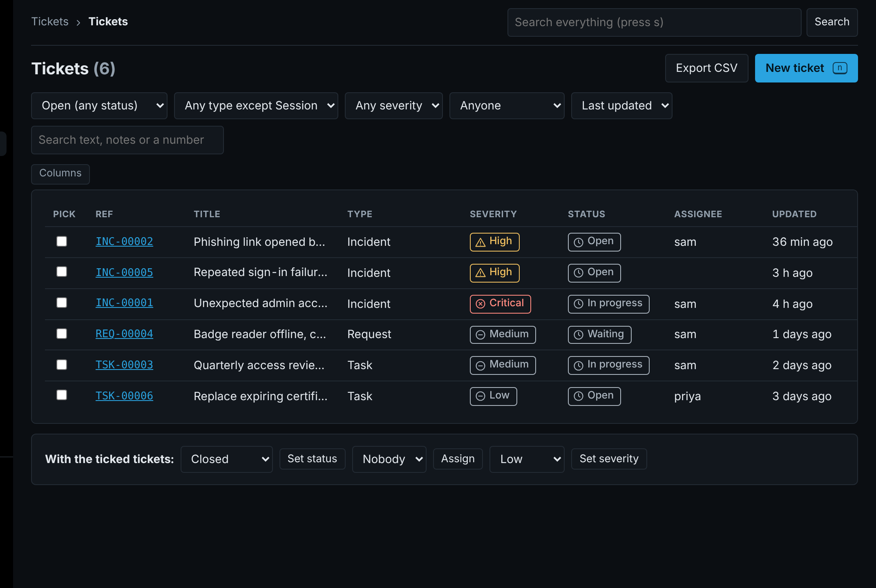Open the bulk status 'Closed' dropdown
The width and height of the screenshot is (876, 588).
(x=226, y=459)
